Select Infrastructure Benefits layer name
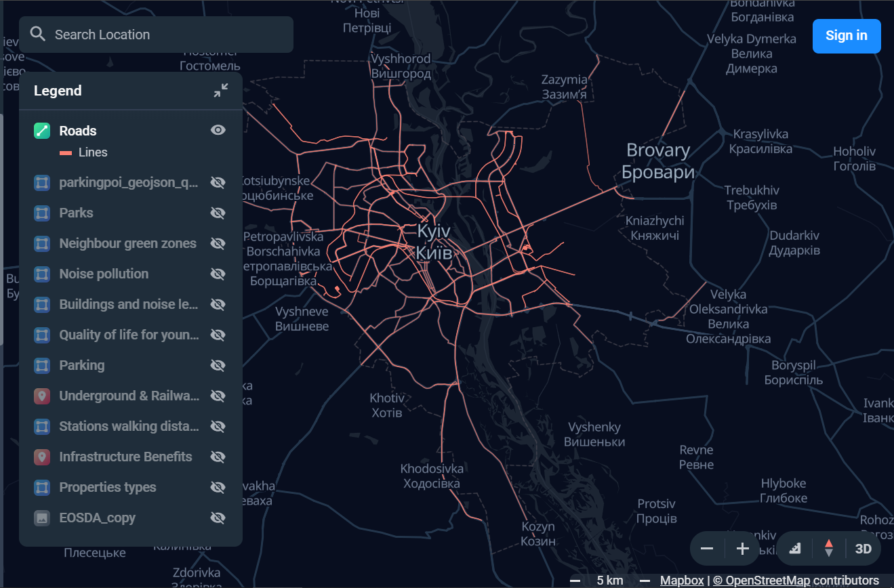This screenshot has height=588, width=894. point(125,457)
